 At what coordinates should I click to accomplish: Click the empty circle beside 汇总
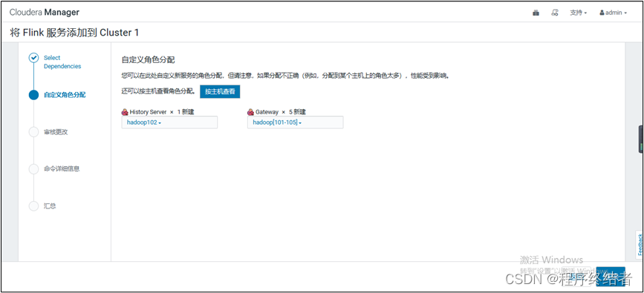pos(33,205)
